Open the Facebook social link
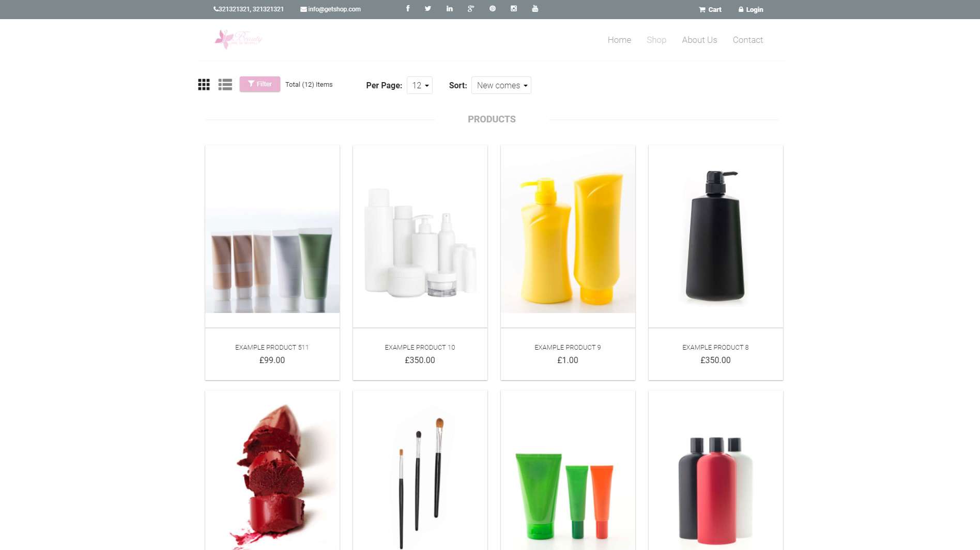 408,9
